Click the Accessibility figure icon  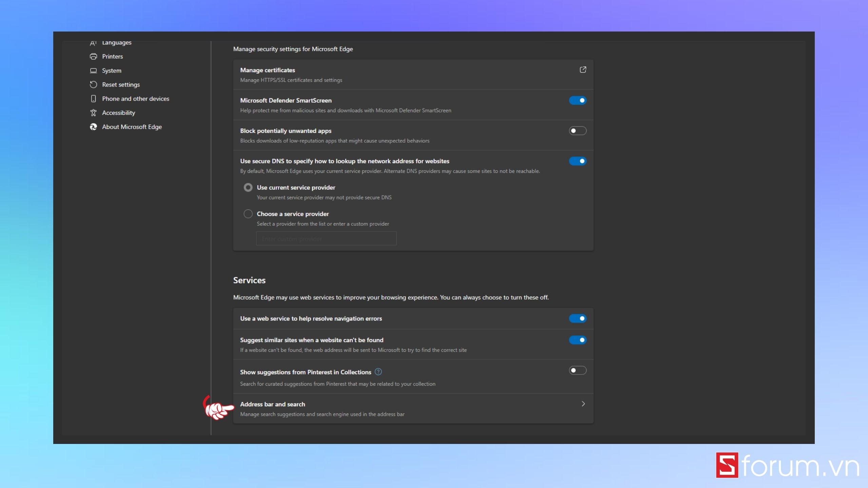pos(93,113)
